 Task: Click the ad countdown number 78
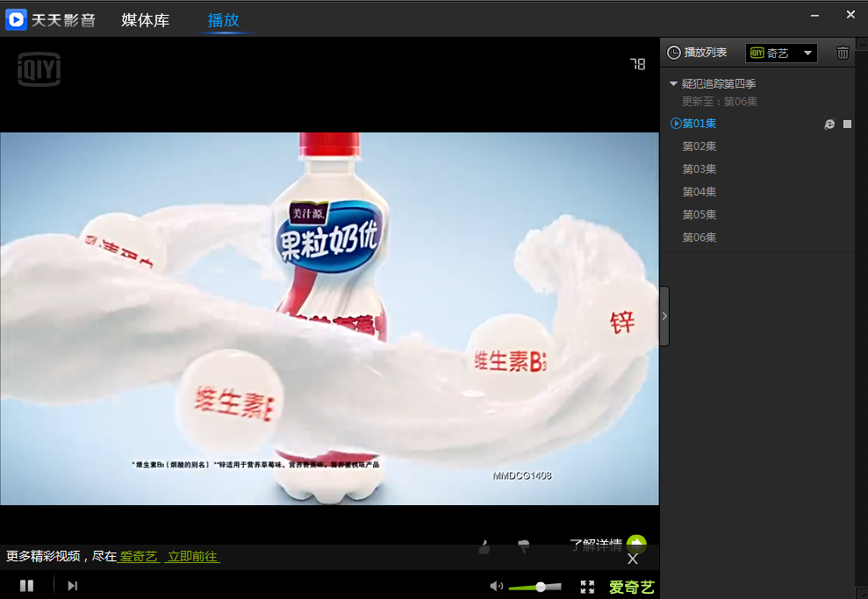(x=638, y=65)
